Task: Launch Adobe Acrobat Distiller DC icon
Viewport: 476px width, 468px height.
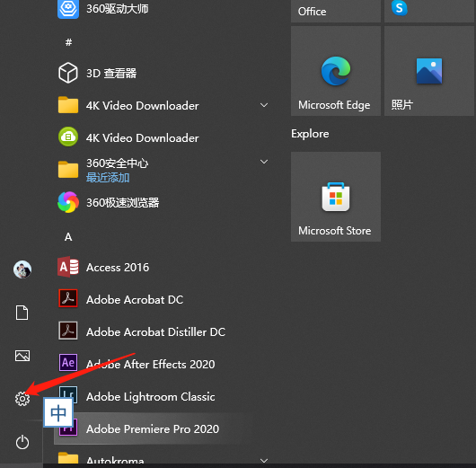Action: pyautogui.click(x=68, y=331)
